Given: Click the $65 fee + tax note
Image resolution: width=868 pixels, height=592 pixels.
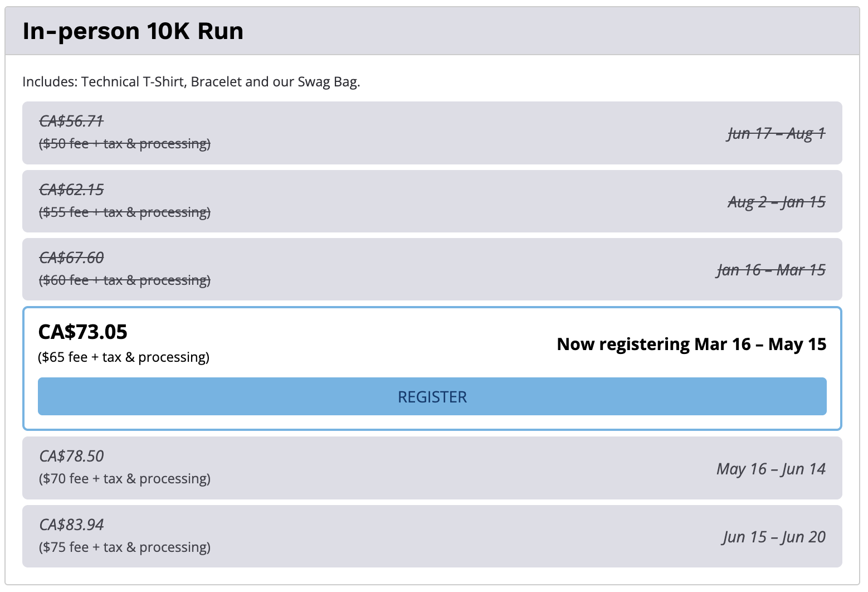Looking at the screenshot, I should tap(124, 357).
